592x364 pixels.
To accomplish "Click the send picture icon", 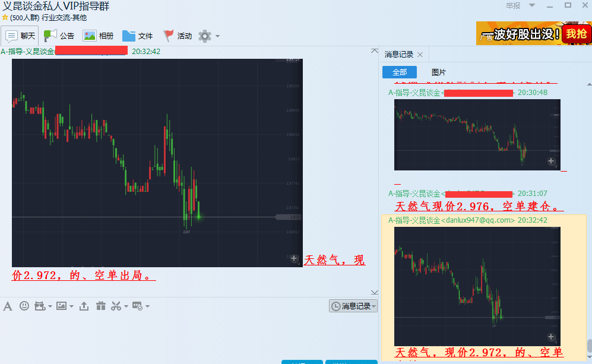I will [61, 306].
